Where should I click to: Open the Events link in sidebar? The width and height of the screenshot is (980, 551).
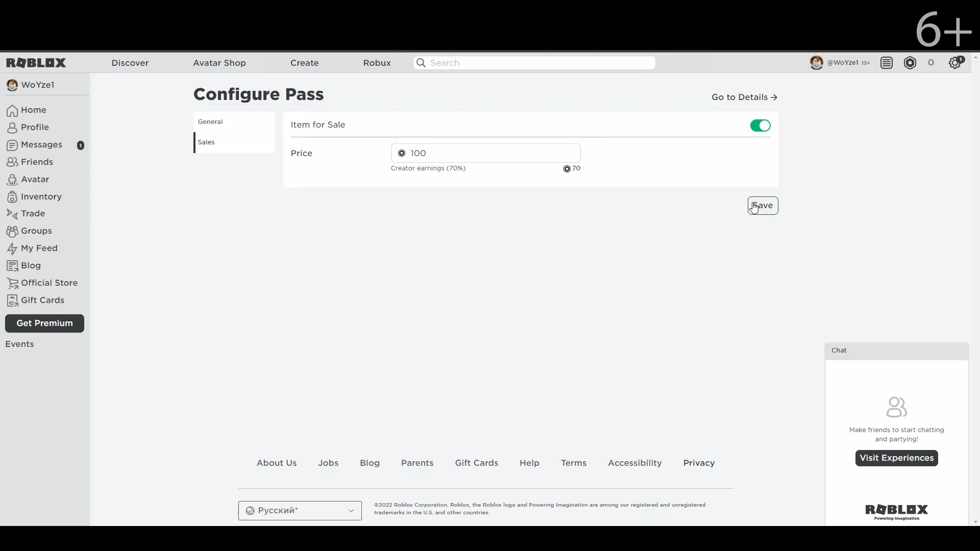click(19, 344)
